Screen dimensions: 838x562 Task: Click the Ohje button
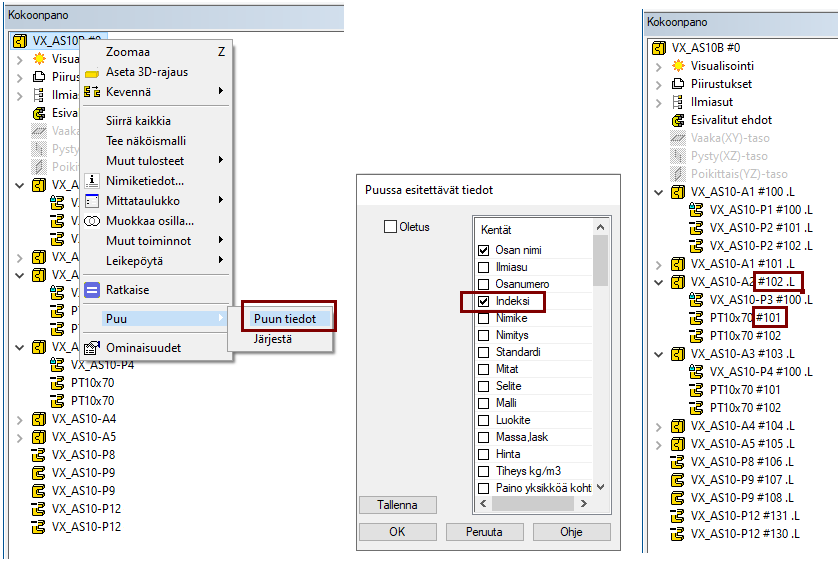(572, 532)
